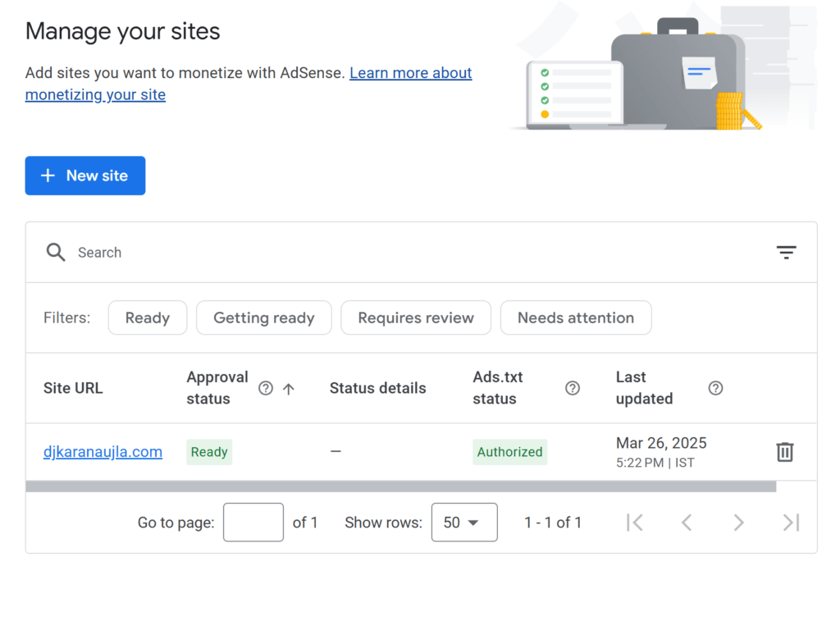840x630 pixels.
Task: Show help for Approval status
Action: point(266,388)
